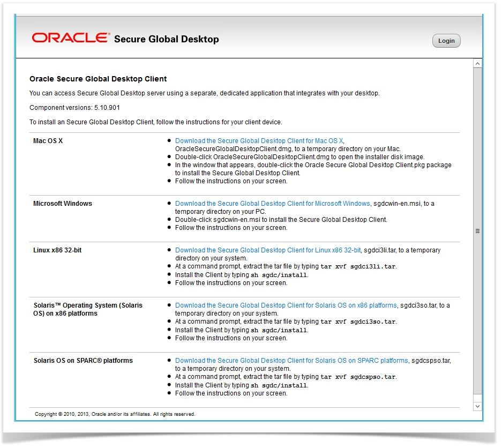Open the Linux x86 32-bit download link
This screenshot has height=448, width=502.
(268, 250)
